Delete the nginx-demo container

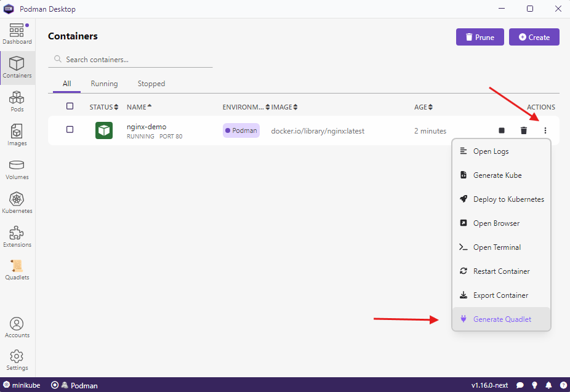pyautogui.click(x=524, y=130)
